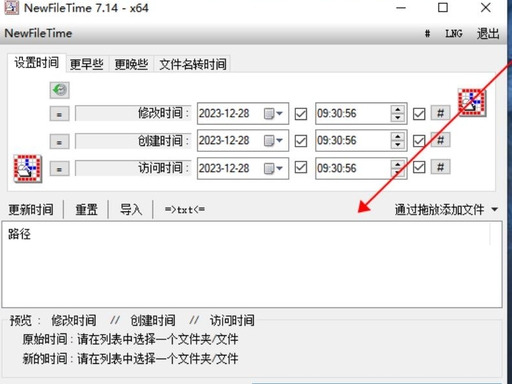Click the # button next to 创建时间 time
Screen dimensions: 512x384
tap(440, 140)
